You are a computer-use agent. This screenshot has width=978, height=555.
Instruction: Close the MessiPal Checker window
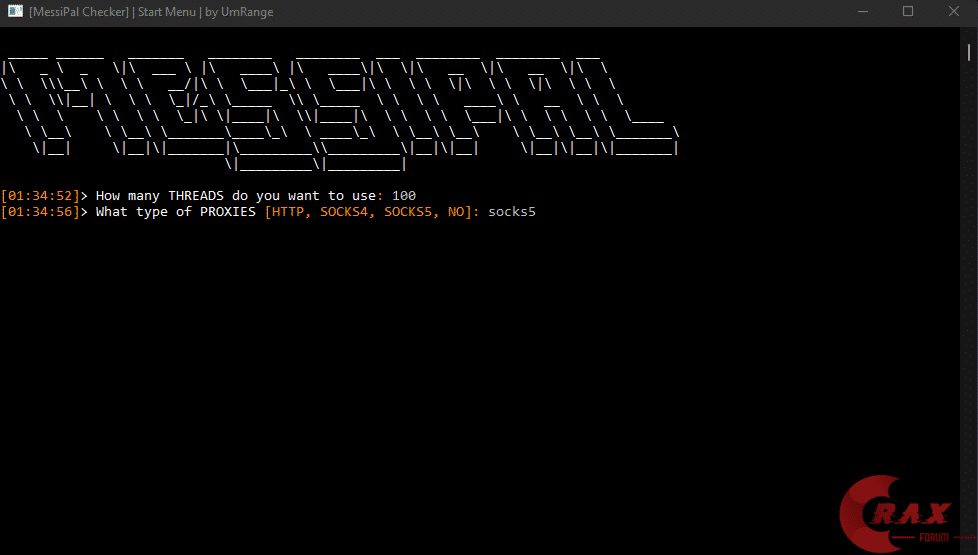tap(954, 12)
